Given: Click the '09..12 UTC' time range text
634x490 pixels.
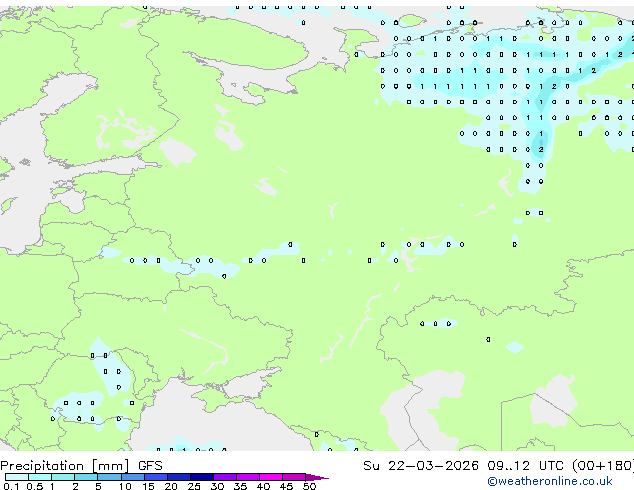Looking at the screenshot, I should [525, 466].
